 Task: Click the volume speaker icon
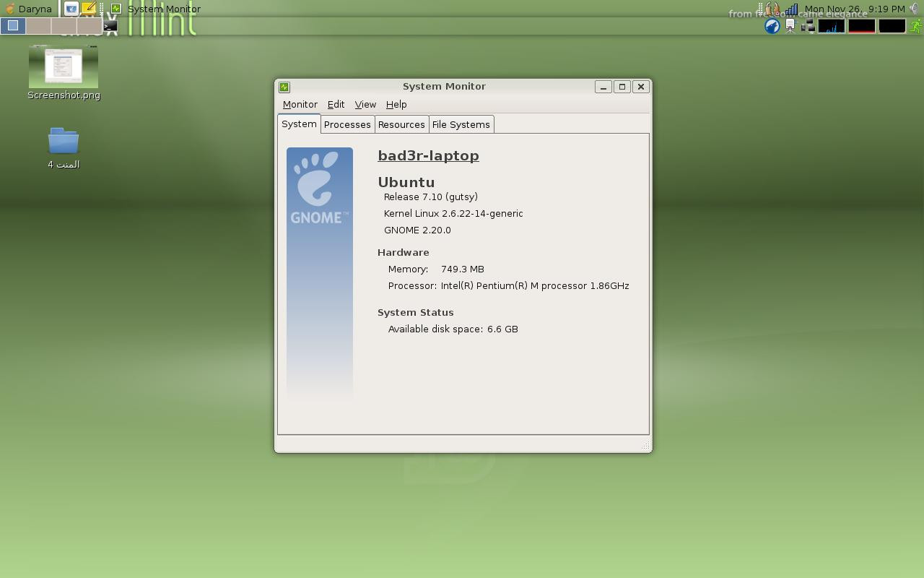[914, 9]
